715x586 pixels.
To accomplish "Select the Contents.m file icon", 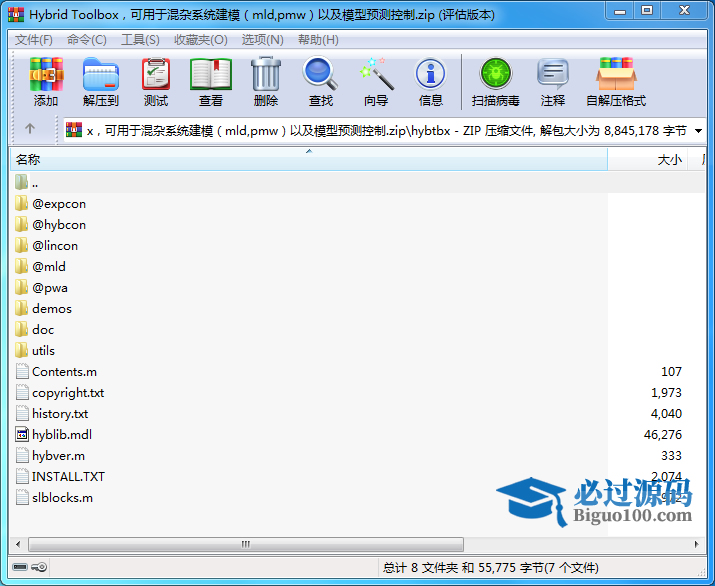I will 22,371.
